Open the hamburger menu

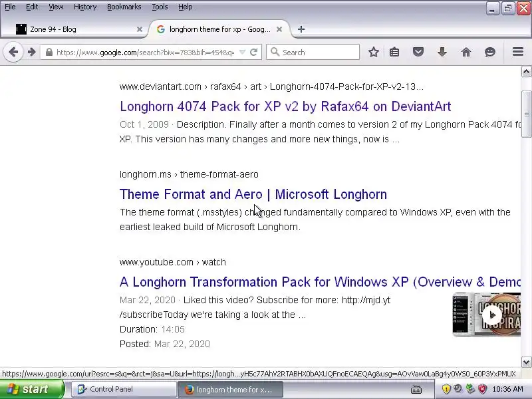[x=518, y=52]
